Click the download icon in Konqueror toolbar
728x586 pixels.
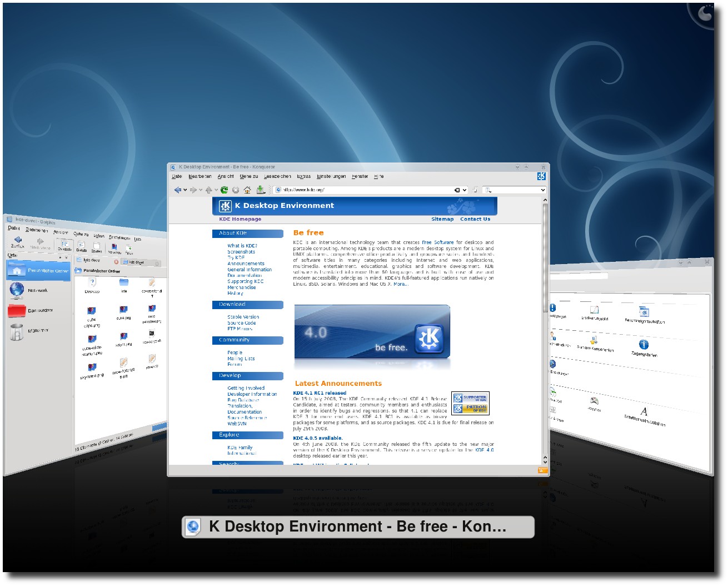261,190
